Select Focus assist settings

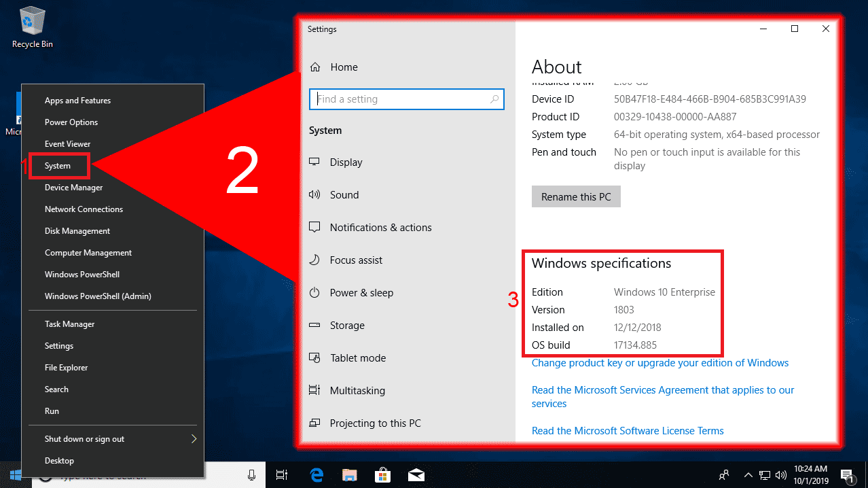tap(356, 260)
